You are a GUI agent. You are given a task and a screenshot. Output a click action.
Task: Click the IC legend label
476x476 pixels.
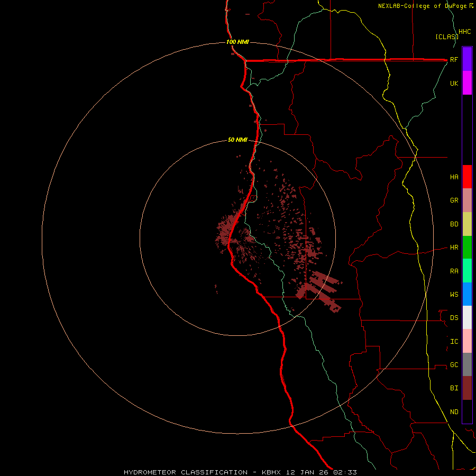454,342
